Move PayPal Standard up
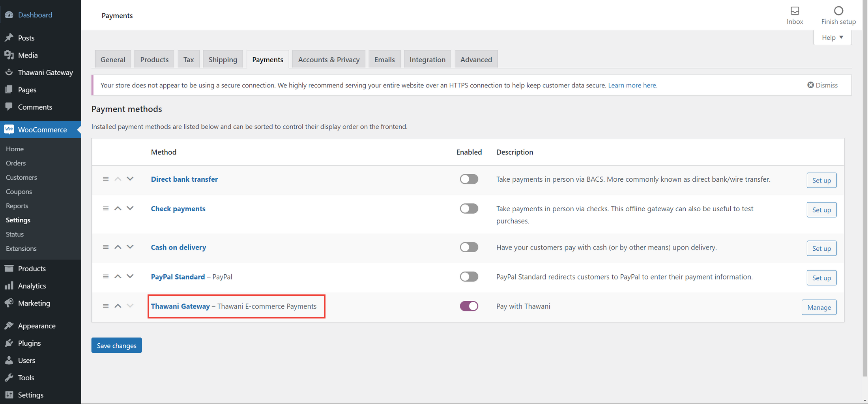Image resolution: width=868 pixels, height=404 pixels. click(118, 277)
